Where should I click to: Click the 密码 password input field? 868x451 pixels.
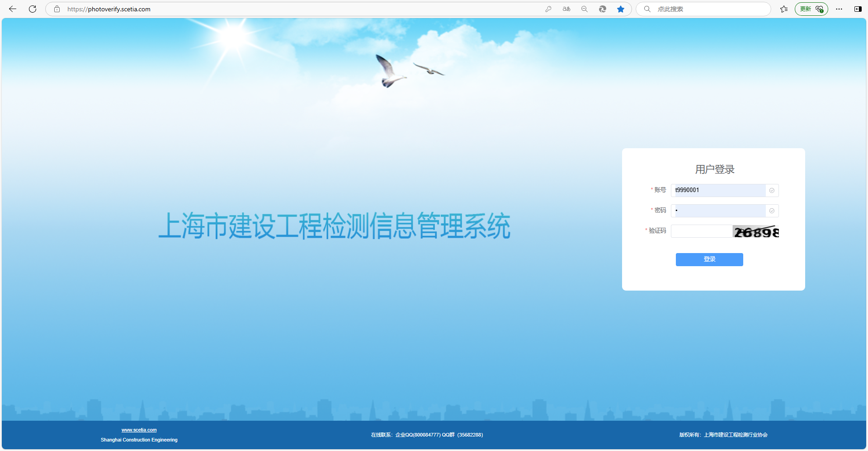coord(718,211)
